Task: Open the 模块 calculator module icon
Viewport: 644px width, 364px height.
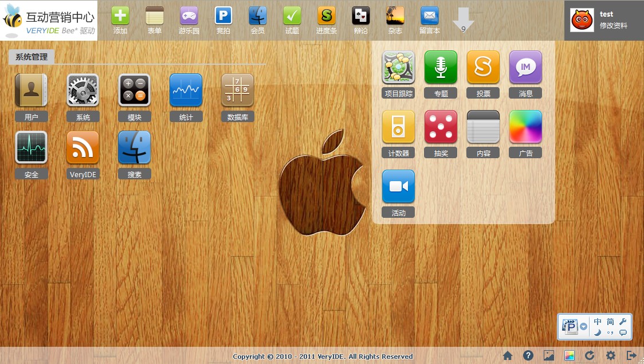Action: tap(134, 91)
